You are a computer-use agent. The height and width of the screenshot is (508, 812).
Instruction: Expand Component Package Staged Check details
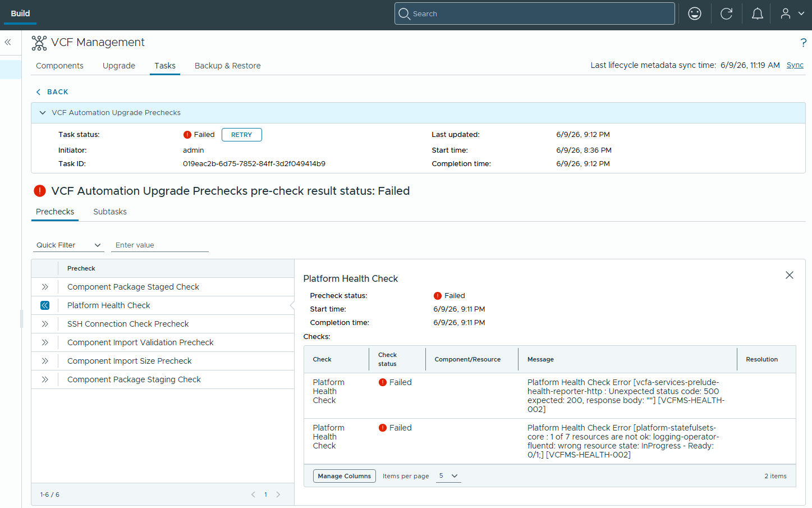45,287
